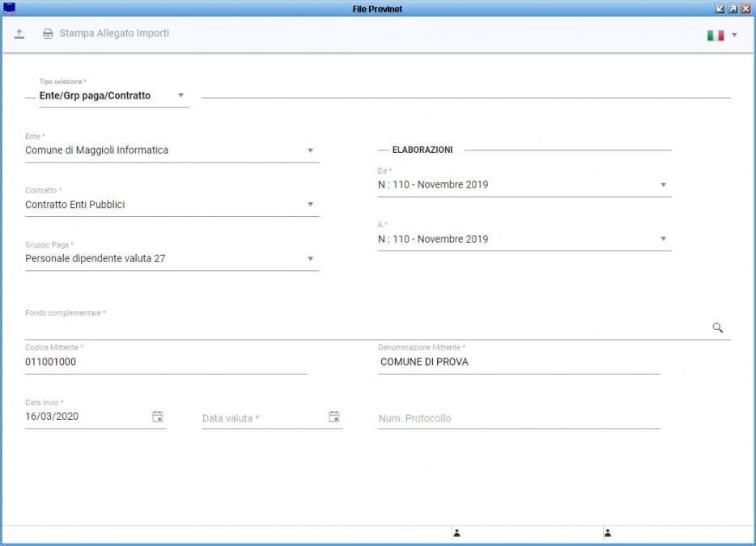Open the Elaborazioni Da dropdown arrow

663,184
